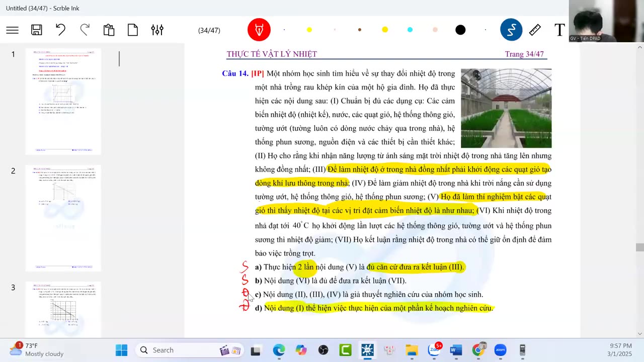Activate the ruler tool
Viewport: 644px width, 362px height.
535,30
